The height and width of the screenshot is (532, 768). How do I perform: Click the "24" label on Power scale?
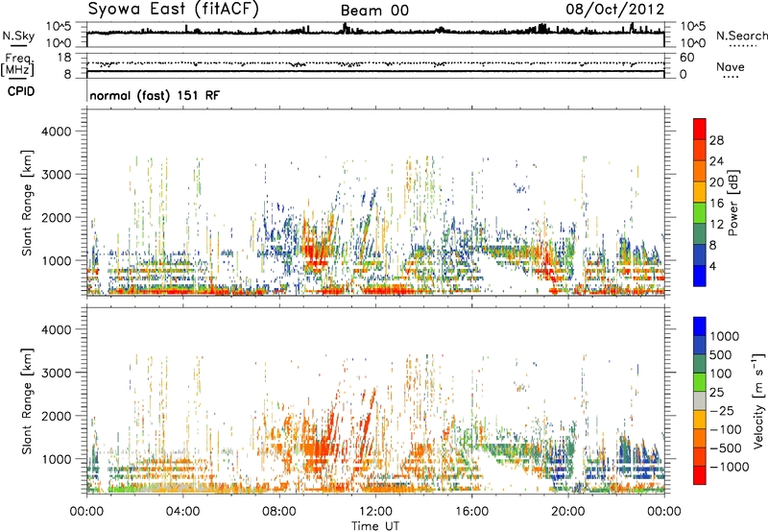tap(716, 161)
